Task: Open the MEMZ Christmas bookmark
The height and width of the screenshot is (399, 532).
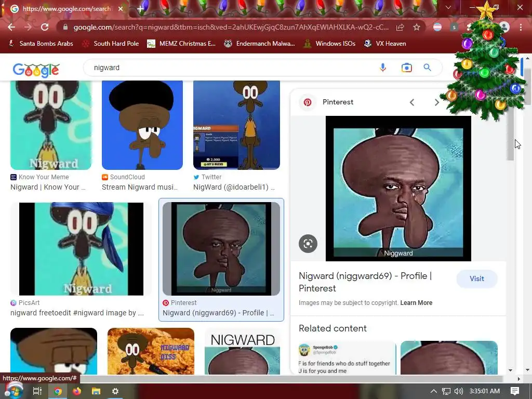Action: click(181, 44)
